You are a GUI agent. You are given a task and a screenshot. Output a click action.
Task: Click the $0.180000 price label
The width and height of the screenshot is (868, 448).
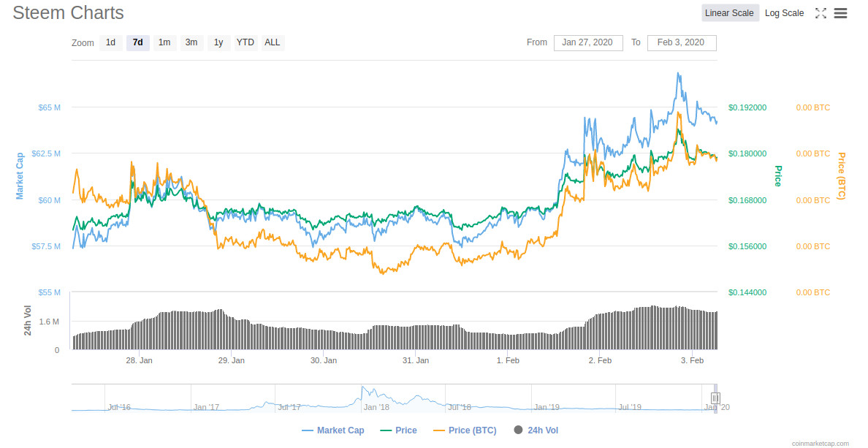pos(747,153)
